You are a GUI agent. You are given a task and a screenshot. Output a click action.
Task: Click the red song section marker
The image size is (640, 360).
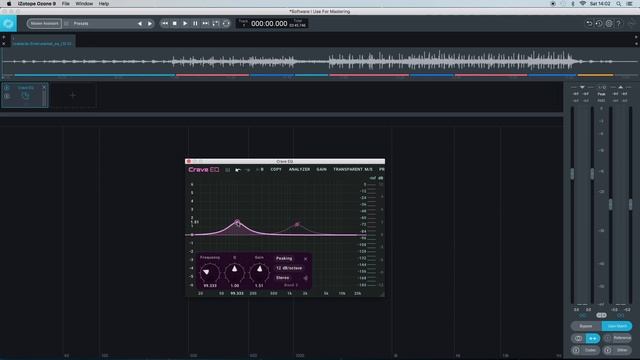212,76
